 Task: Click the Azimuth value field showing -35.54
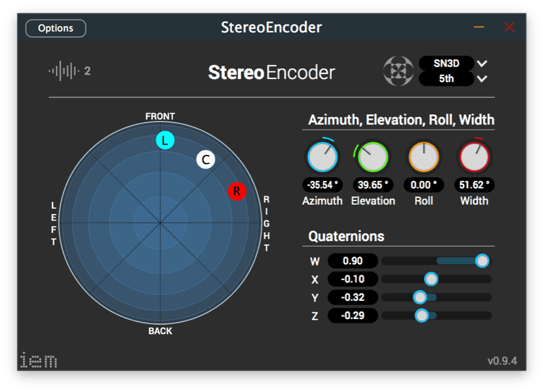tap(323, 185)
